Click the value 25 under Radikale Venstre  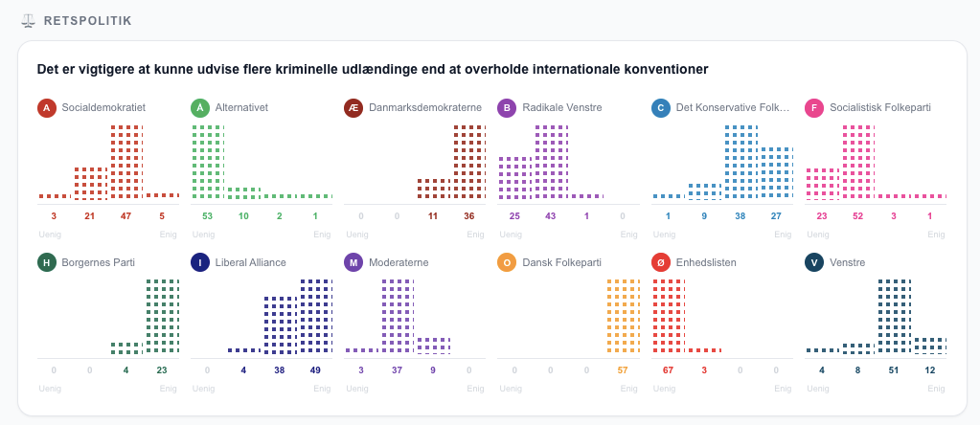pos(514,216)
